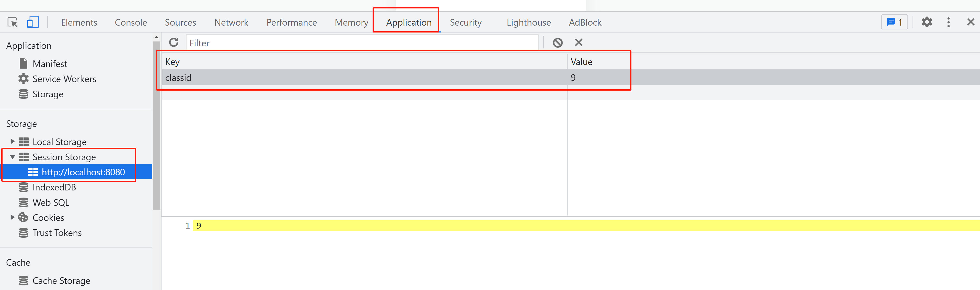
Task: Expand the Local Storage tree
Action: (12, 142)
